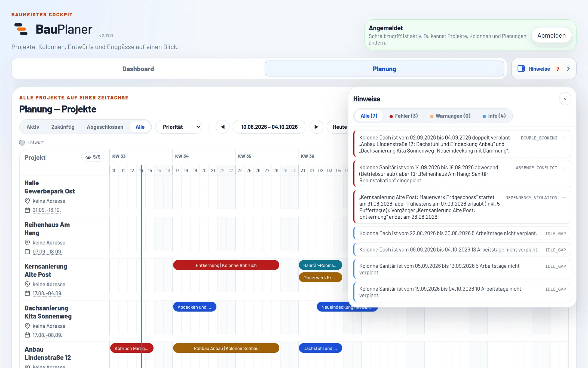Open the Priorität sort dropdown
Screen dimensions: 588x368
coord(179,127)
